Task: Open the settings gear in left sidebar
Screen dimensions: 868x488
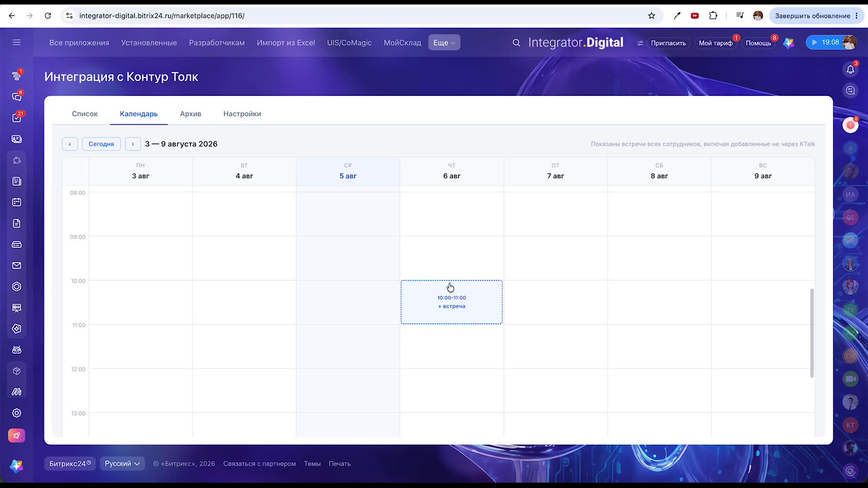Action: point(17,413)
